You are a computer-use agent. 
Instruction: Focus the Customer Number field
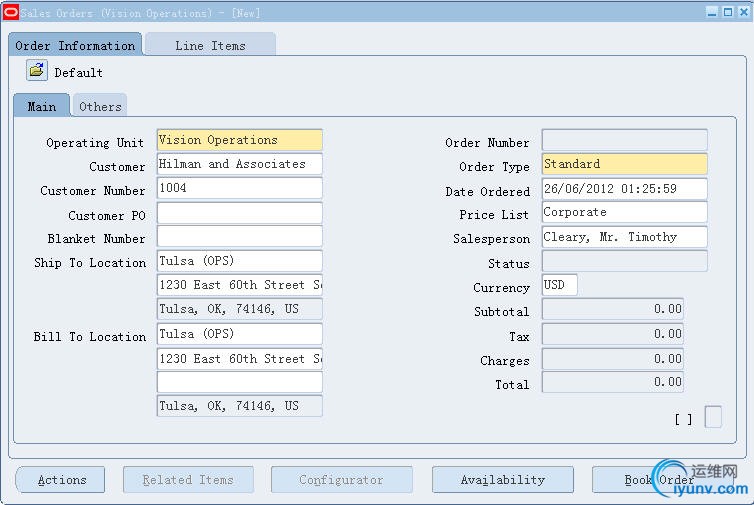[239, 188]
